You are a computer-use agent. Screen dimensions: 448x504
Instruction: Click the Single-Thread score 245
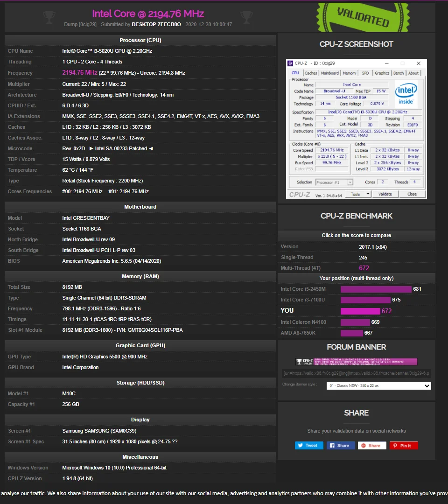click(x=363, y=258)
